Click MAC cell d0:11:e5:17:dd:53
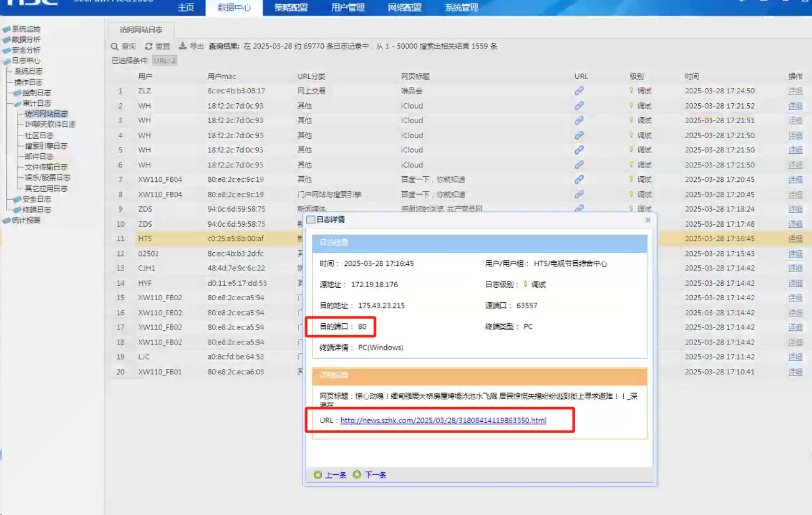 coord(237,283)
